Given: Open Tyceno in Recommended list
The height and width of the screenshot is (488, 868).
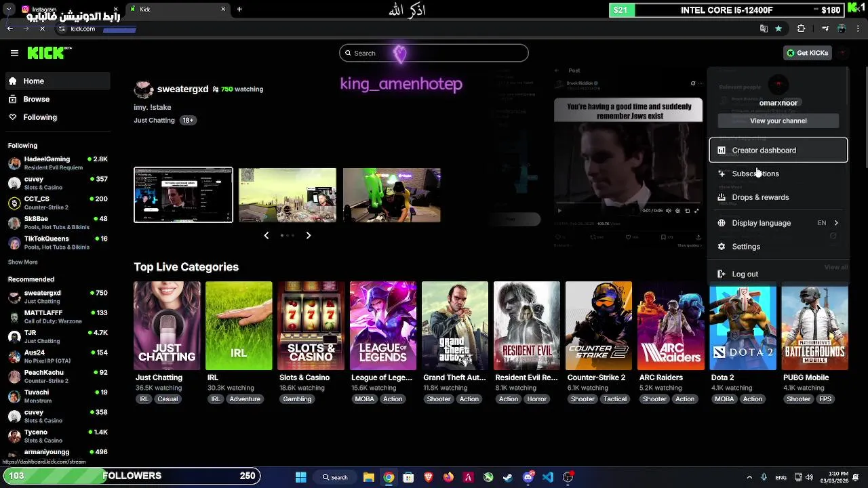Looking at the screenshot, I should click(58, 436).
